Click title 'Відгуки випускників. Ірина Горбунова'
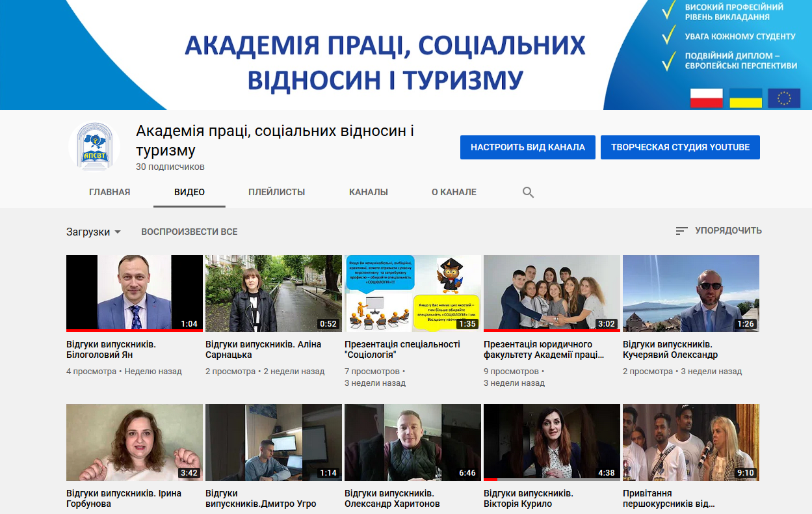The image size is (812, 514). [x=124, y=498]
